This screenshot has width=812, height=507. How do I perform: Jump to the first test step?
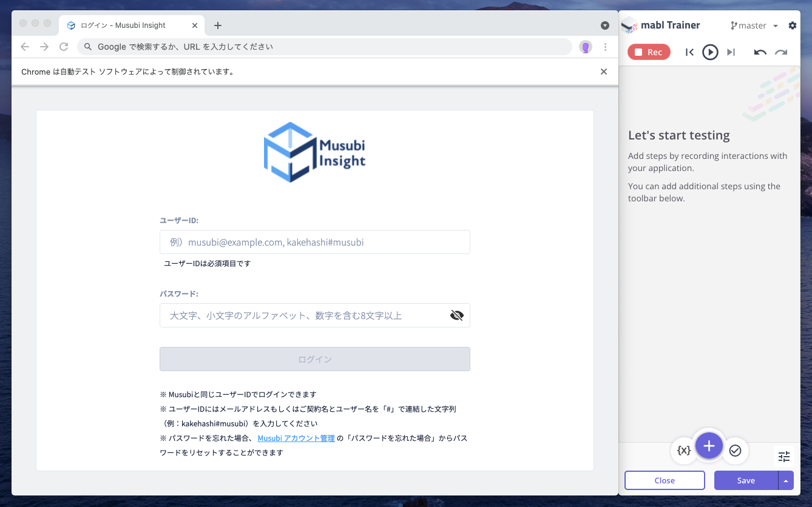tap(689, 52)
